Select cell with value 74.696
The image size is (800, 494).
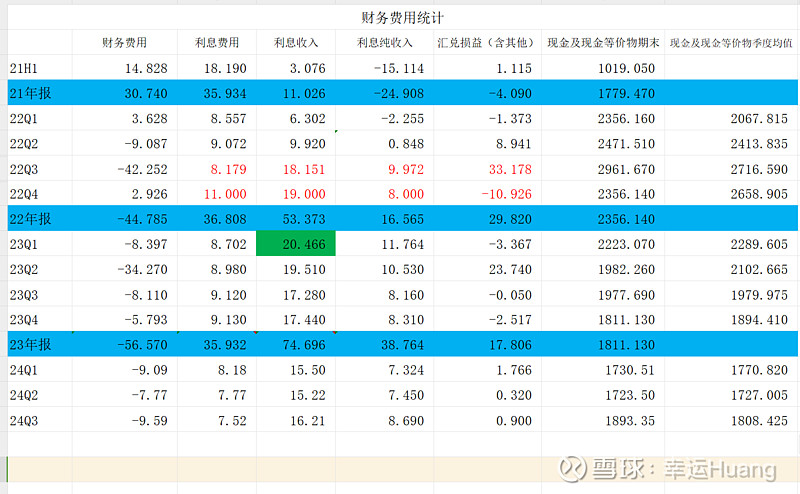coord(304,345)
